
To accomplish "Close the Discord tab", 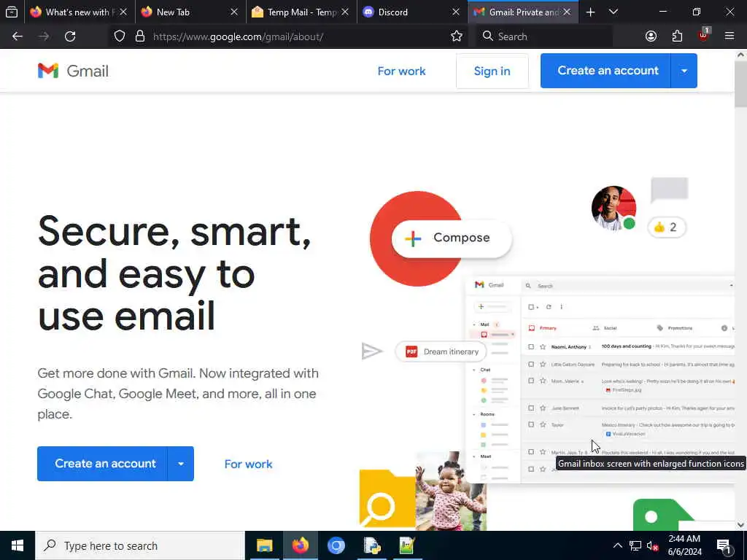I will click(x=456, y=12).
